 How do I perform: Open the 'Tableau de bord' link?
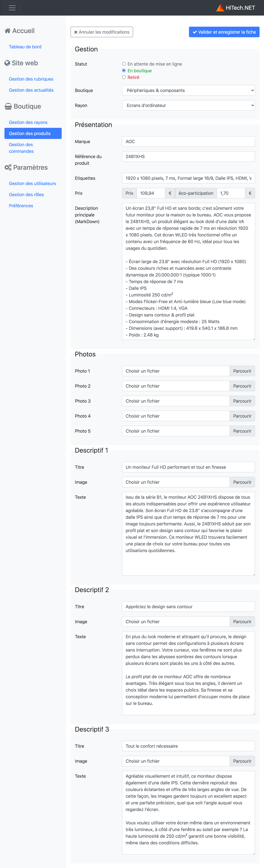coord(25,47)
